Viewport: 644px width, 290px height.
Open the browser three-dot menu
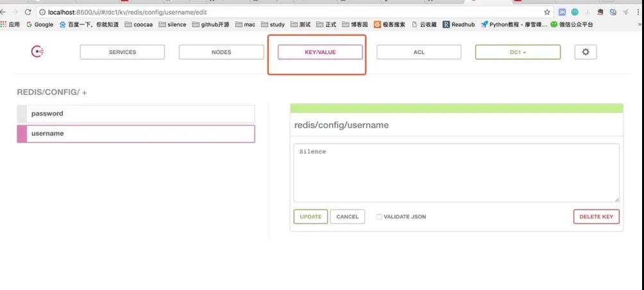[638, 12]
